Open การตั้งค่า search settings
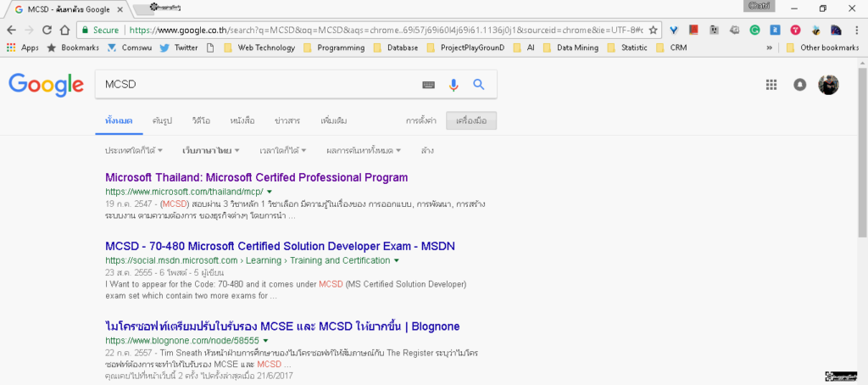Viewport: 868px width, 385px height. click(x=420, y=120)
